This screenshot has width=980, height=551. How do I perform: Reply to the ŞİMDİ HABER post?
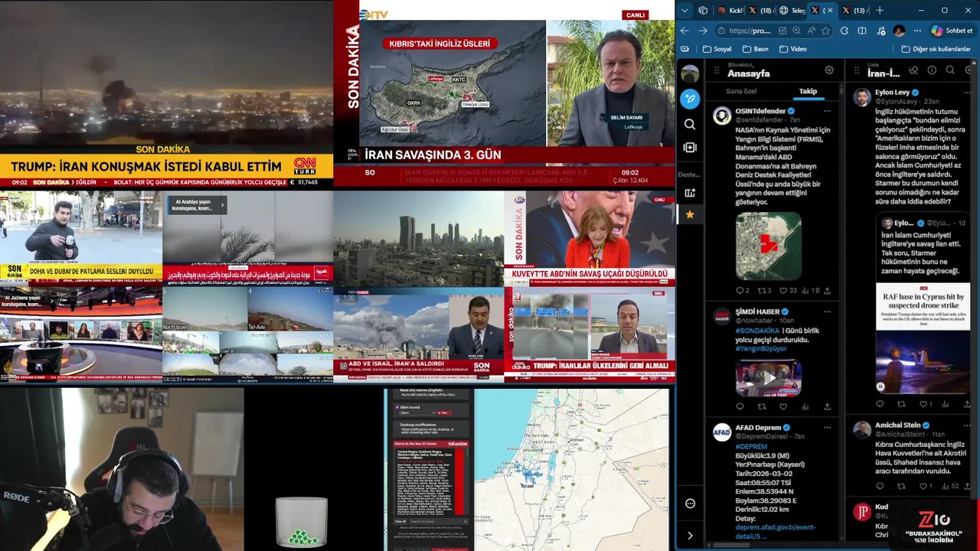tap(740, 406)
